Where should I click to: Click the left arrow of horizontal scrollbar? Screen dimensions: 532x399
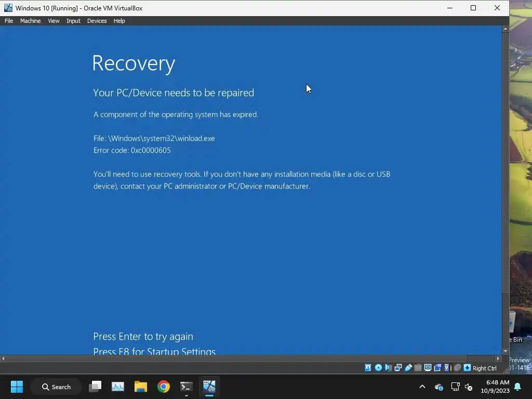click(4, 358)
